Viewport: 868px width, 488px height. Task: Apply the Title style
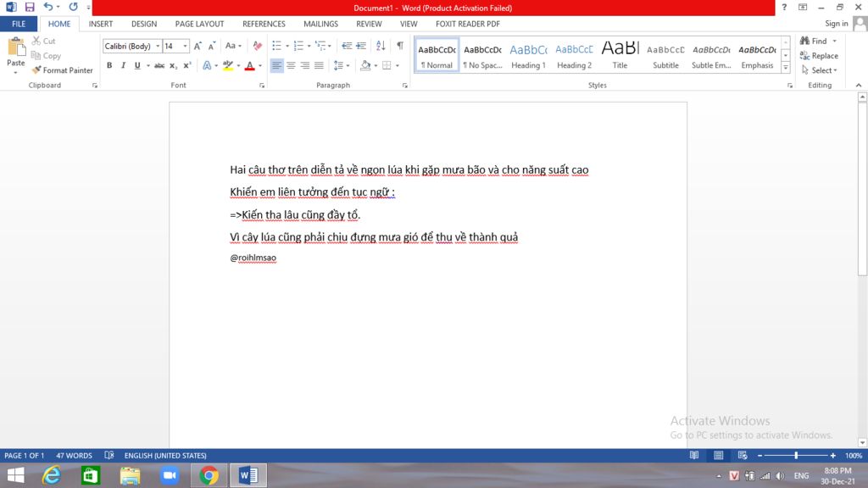(x=620, y=55)
